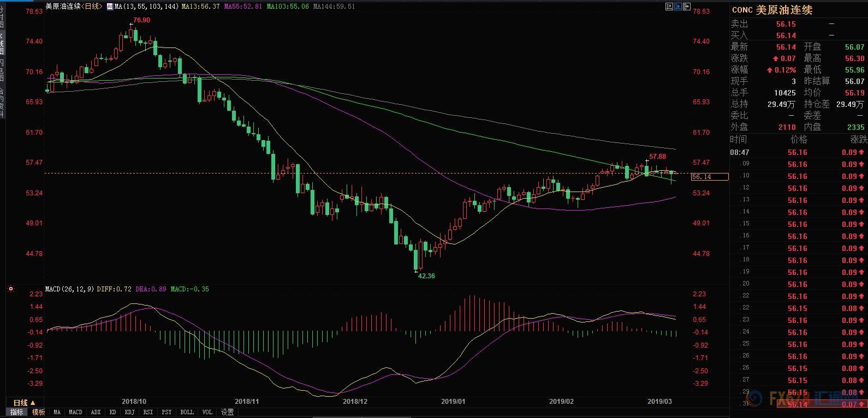The width and height of the screenshot is (868, 418).
Task: Click the leftmost chart tool icon beside 78.63
Action: click(669, 7)
